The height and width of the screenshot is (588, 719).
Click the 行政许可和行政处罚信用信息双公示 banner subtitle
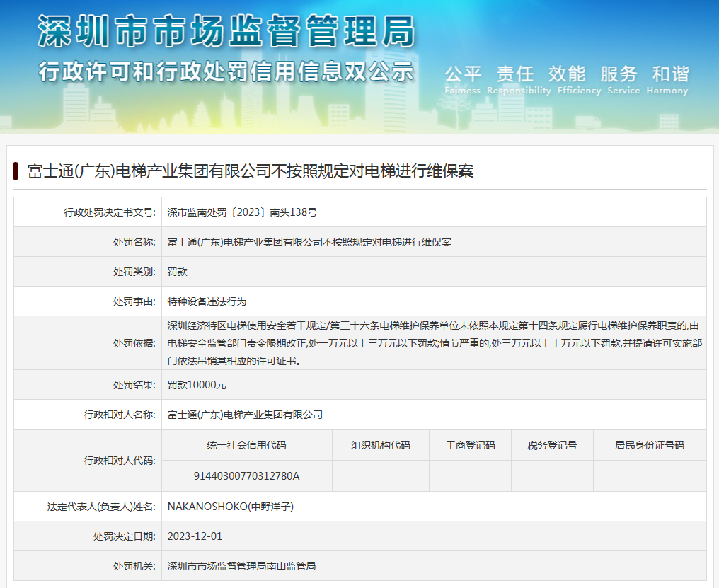226,71
